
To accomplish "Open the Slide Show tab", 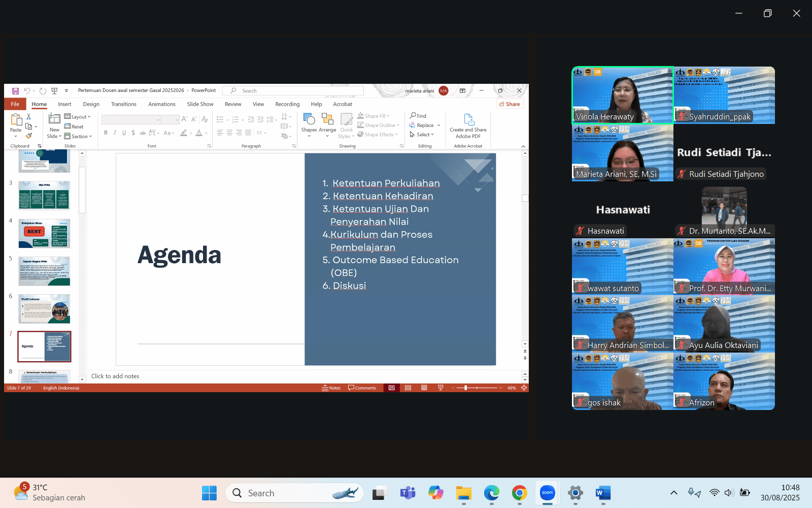I will [x=200, y=104].
